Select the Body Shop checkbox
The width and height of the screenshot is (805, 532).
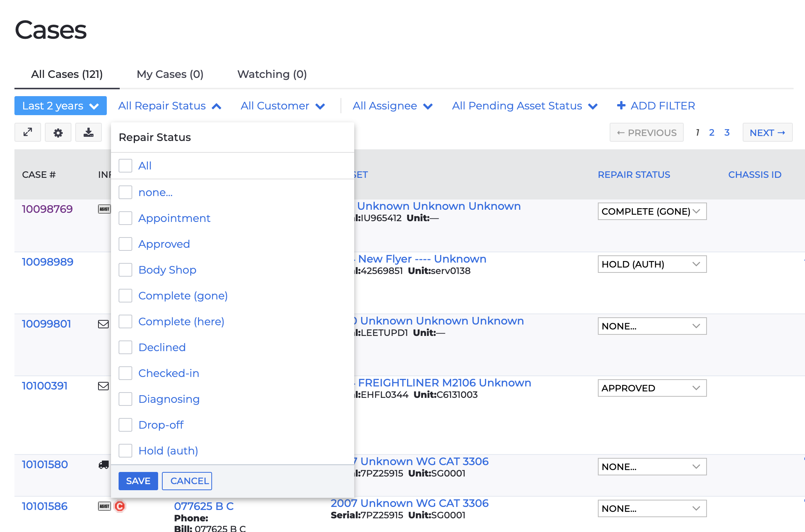[125, 270]
